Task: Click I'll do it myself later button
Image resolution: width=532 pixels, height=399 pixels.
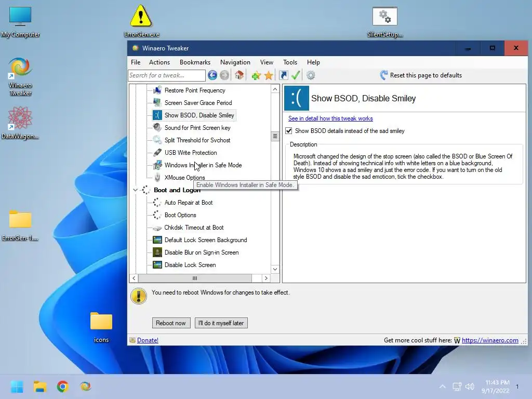Action: (221, 323)
